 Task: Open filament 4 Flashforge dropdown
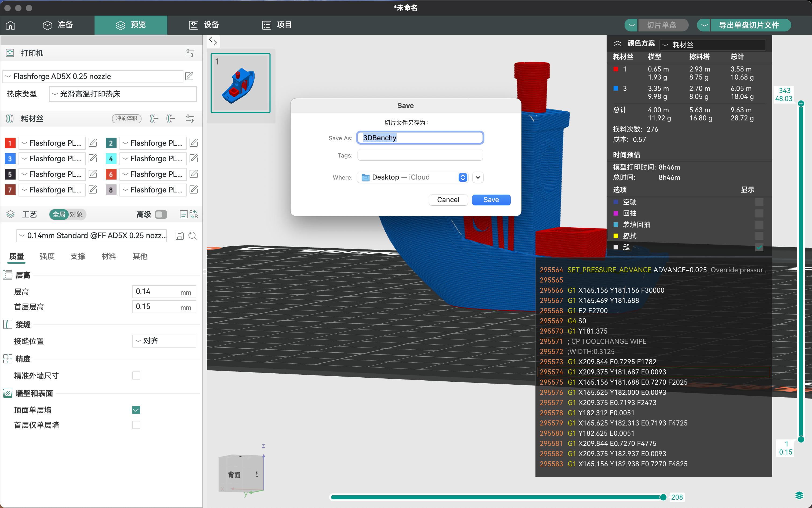(x=153, y=158)
